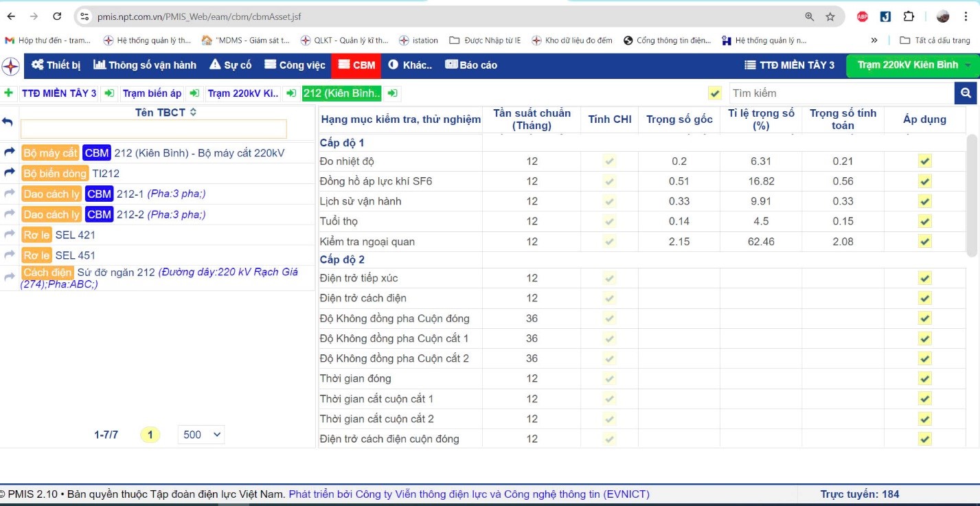This screenshot has width=980, height=506.
Task: Click the TTĐ MIỀN TÂY 3 breadcrumb
Action: [x=59, y=93]
